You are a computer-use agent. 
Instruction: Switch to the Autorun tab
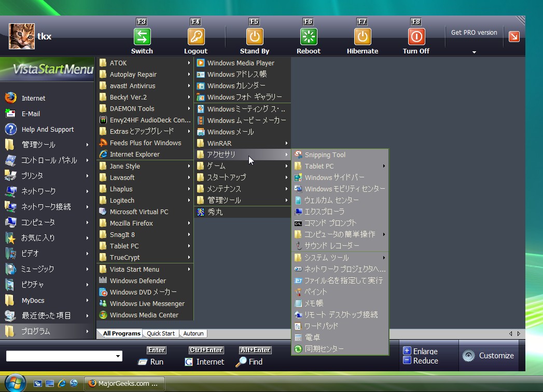[193, 333]
